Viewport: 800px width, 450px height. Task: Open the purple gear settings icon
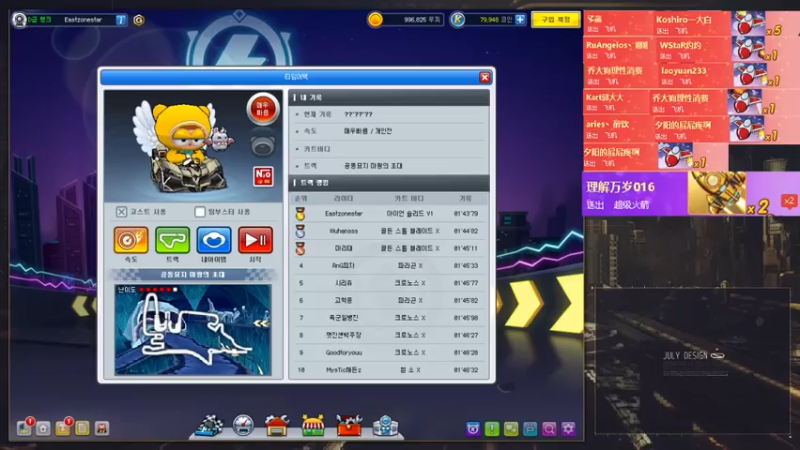[568, 429]
